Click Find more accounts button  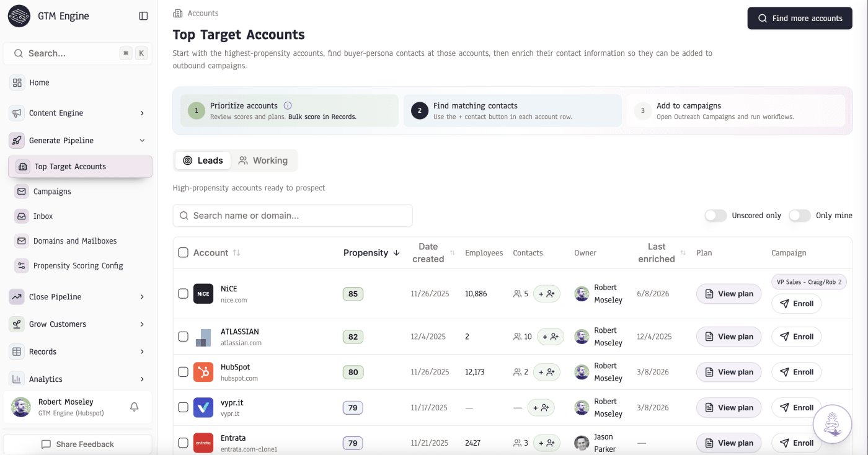pos(800,19)
